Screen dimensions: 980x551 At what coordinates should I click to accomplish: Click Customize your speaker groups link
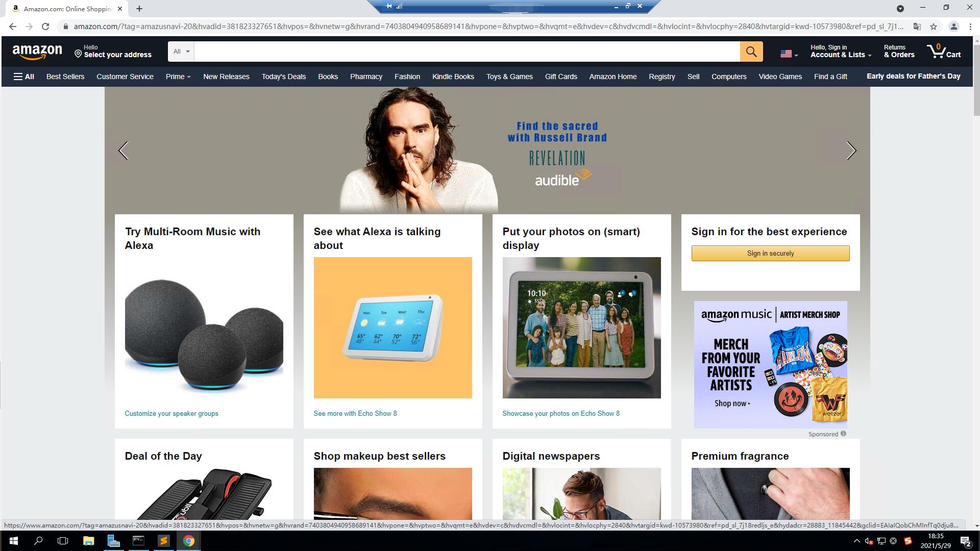[171, 413]
